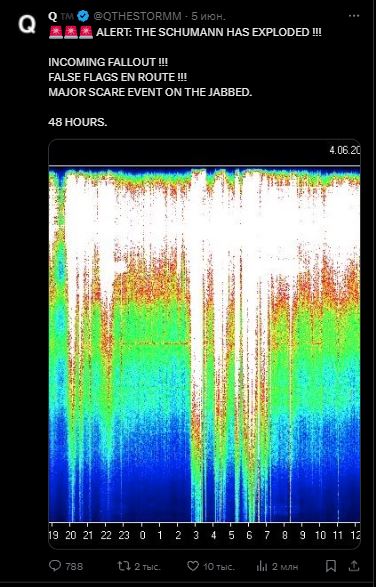The height and width of the screenshot is (587, 376).
Task: Click the first siren emoji
Action: click(55, 32)
